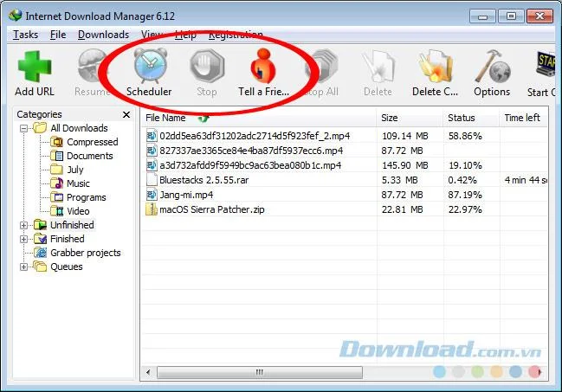Image resolution: width=562 pixels, height=392 pixels.
Task: Click the Delete Completed toolbar icon
Action: (435, 66)
